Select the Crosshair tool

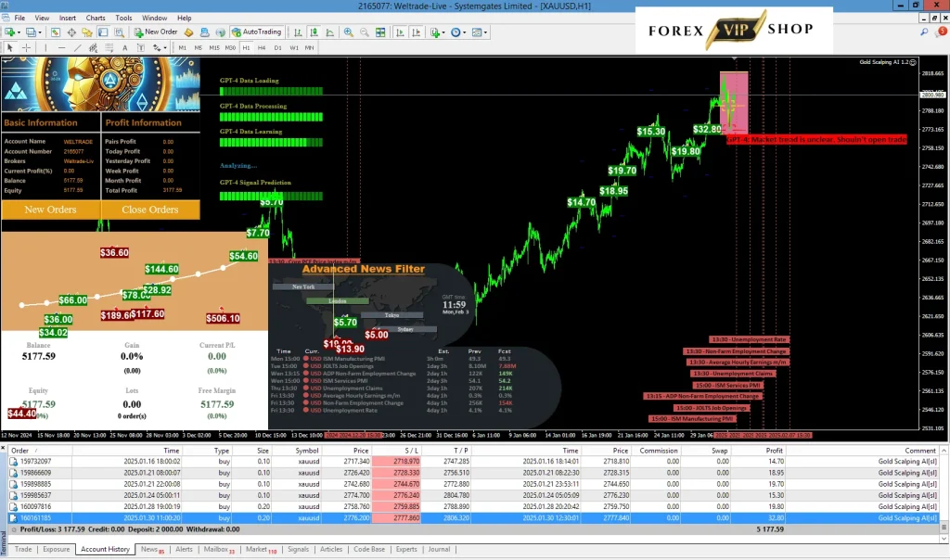click(26, 47)
